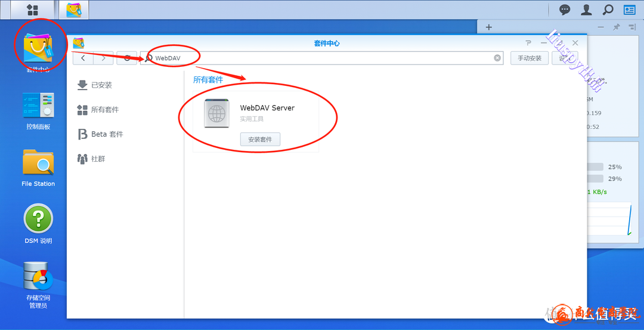
Task: Select Beta 套件 in the sidebar
Action: 100,134
